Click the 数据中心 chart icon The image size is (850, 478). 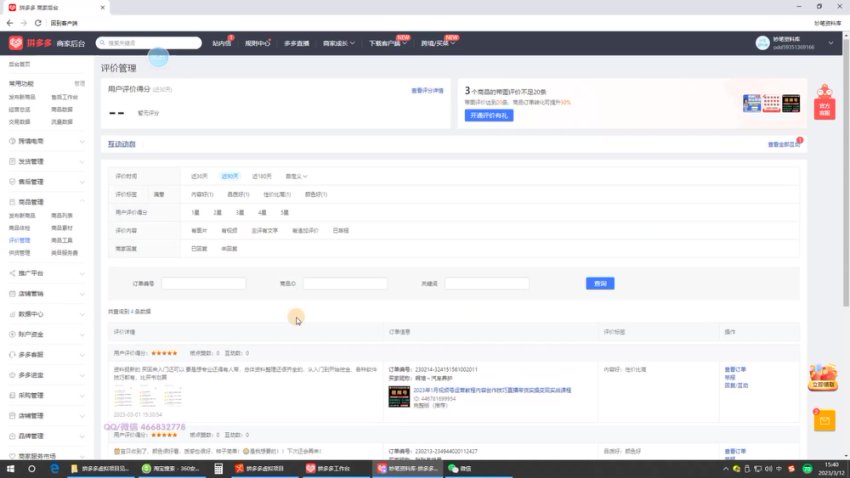click(12, 314)
